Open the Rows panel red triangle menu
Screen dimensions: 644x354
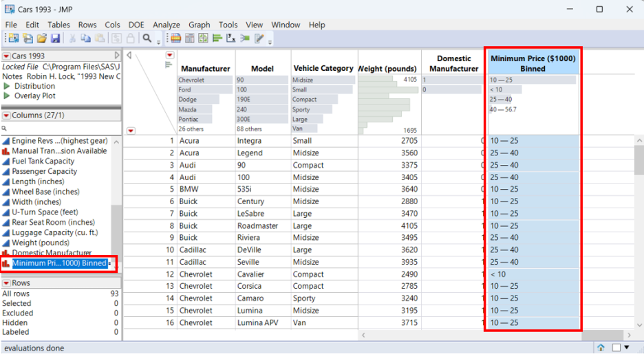tap(6, 283)
